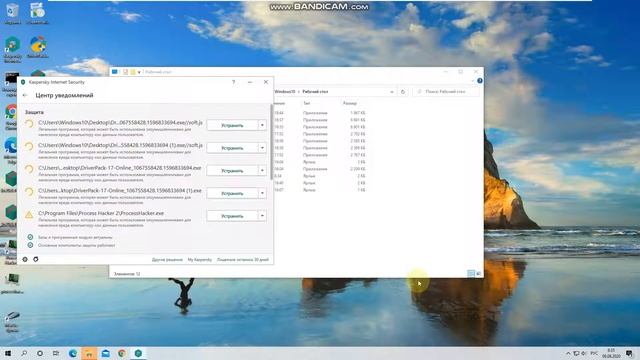Click Устранить for first soft.js threat
The width and height of the screenshot is (640, 360).
click(x=232, y=125)
